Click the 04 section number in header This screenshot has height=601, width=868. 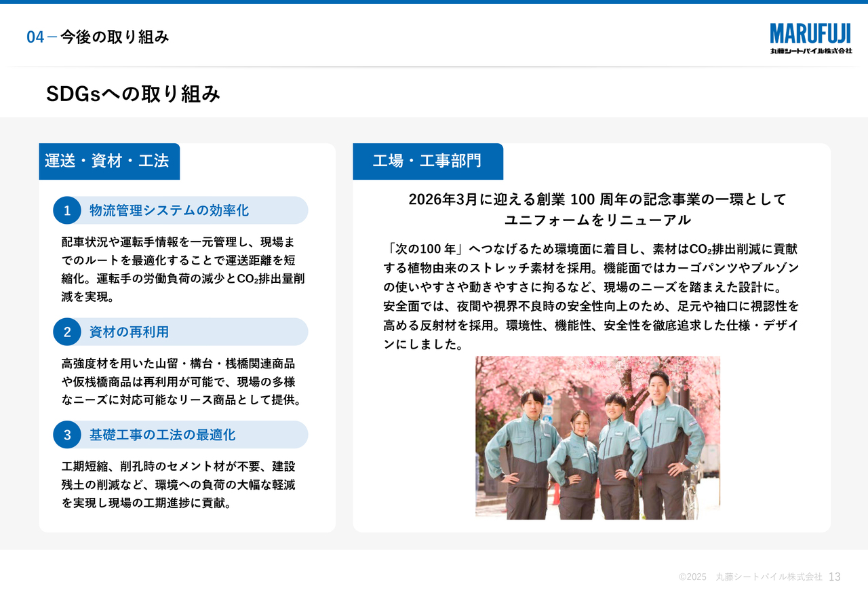click(x=35, y=37)
